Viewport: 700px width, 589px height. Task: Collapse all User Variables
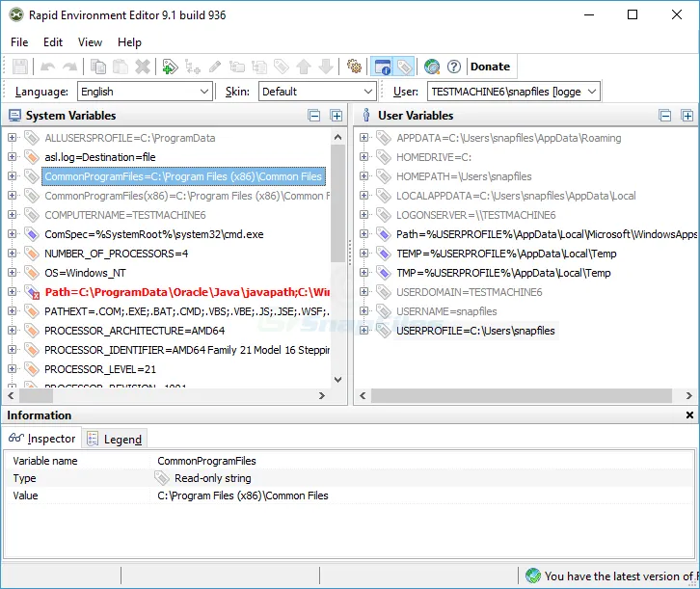[665, 116]
